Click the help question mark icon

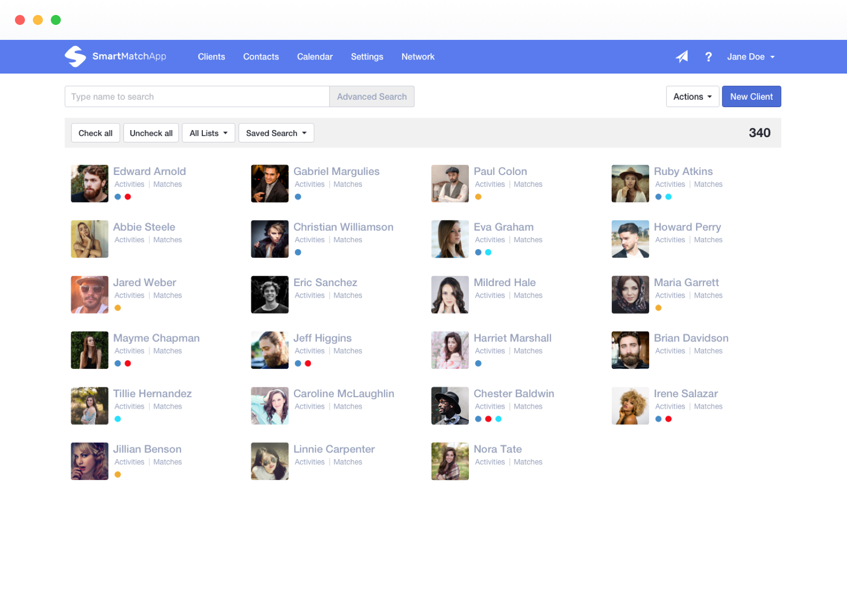coord(708,57)
